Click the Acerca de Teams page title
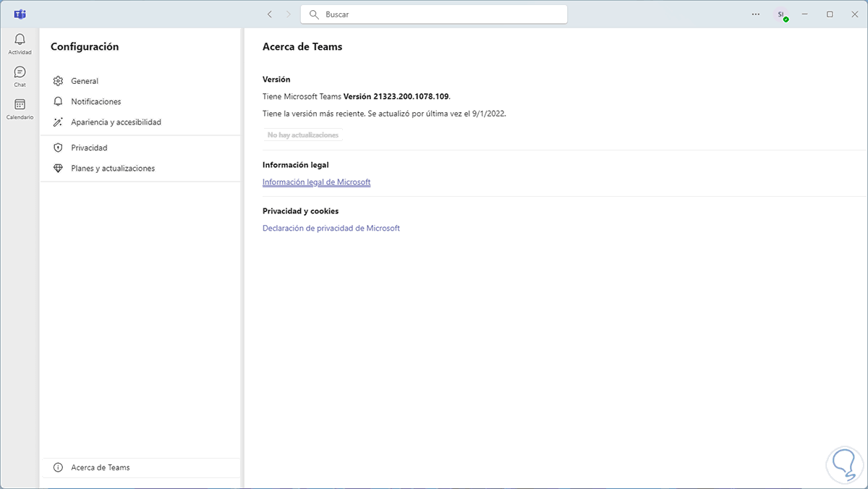868x489 pixels. coord(302,46)
